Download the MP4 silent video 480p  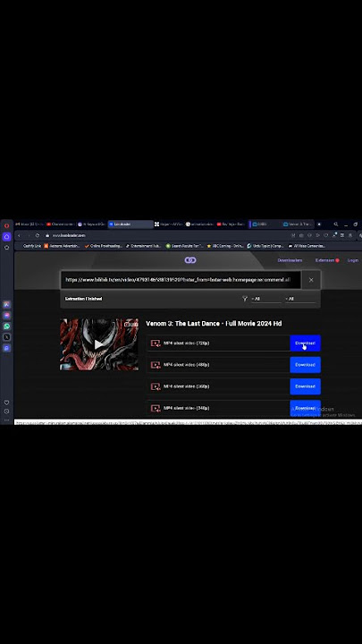click(305, 365)
